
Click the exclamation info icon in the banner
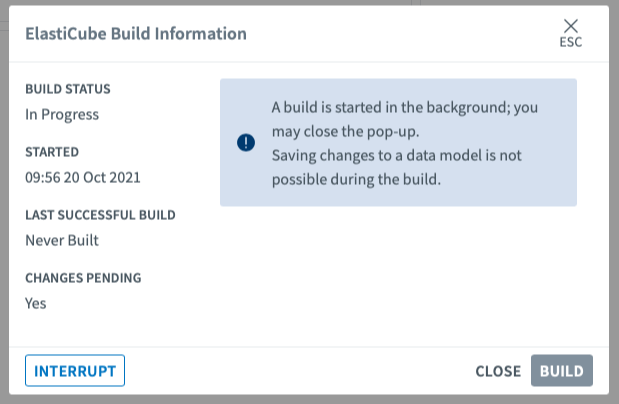[x=246, y=143]
